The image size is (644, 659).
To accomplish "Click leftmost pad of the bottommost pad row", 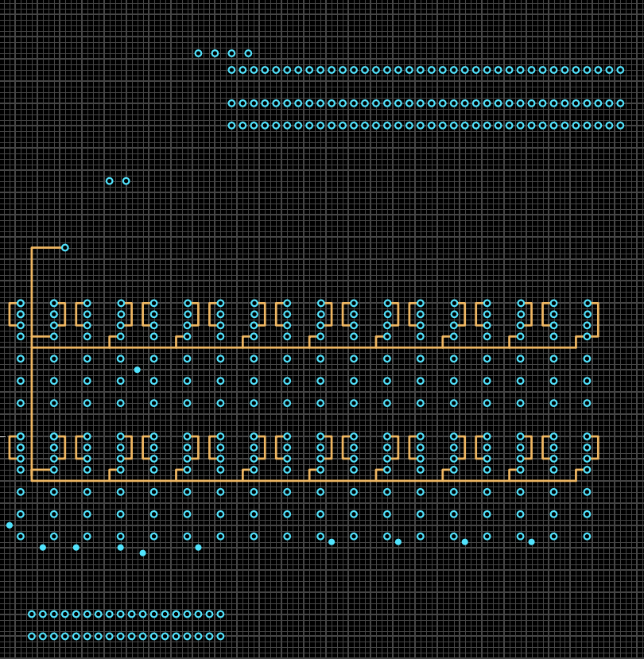I will 32,636.
